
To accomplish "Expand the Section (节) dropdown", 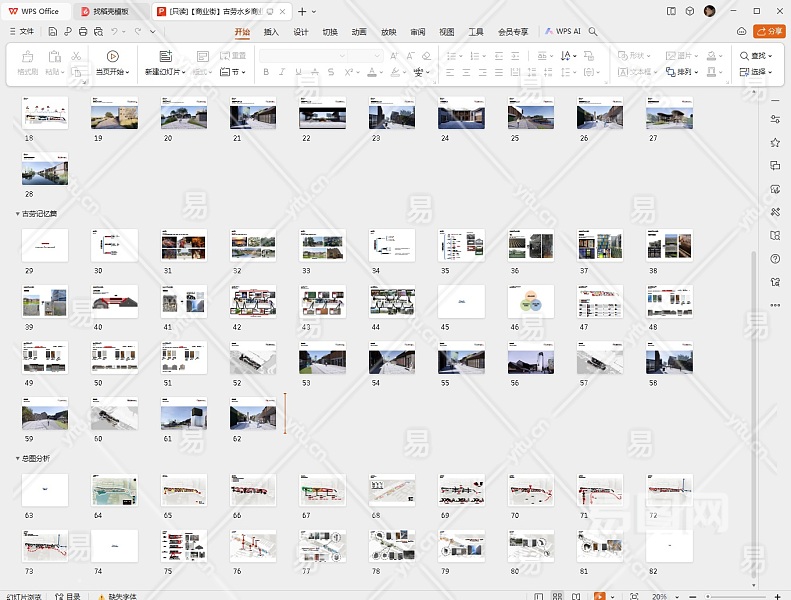I will coord(232,72).
